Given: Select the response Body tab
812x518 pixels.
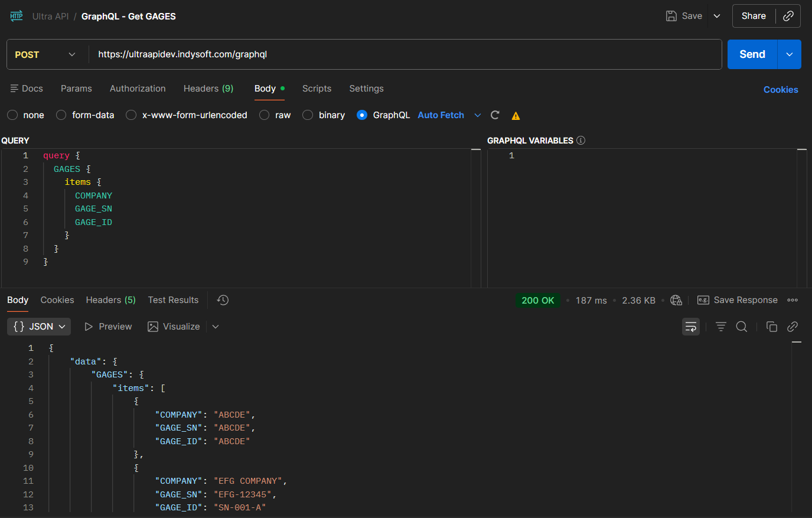Looking at the screenshot, I should (18, 300).
